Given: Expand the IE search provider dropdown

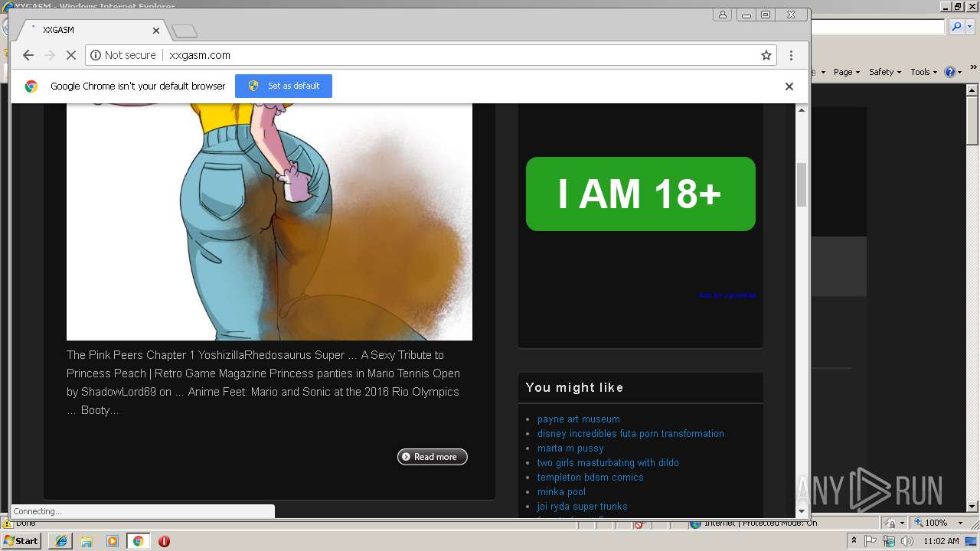Looking at the screenshot, I should pos(969,27).
